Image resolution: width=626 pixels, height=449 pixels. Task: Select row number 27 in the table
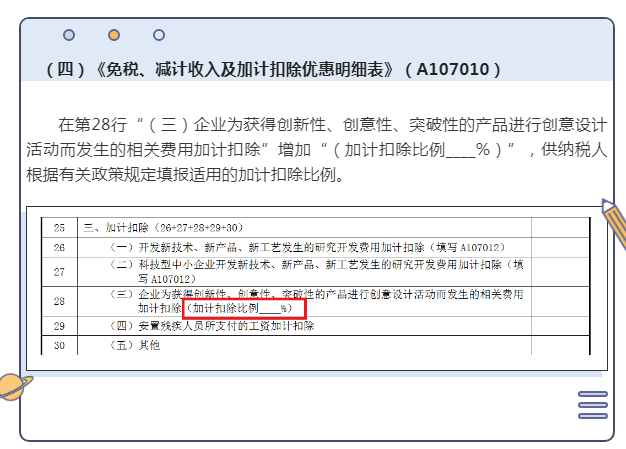tap(59, 271)
